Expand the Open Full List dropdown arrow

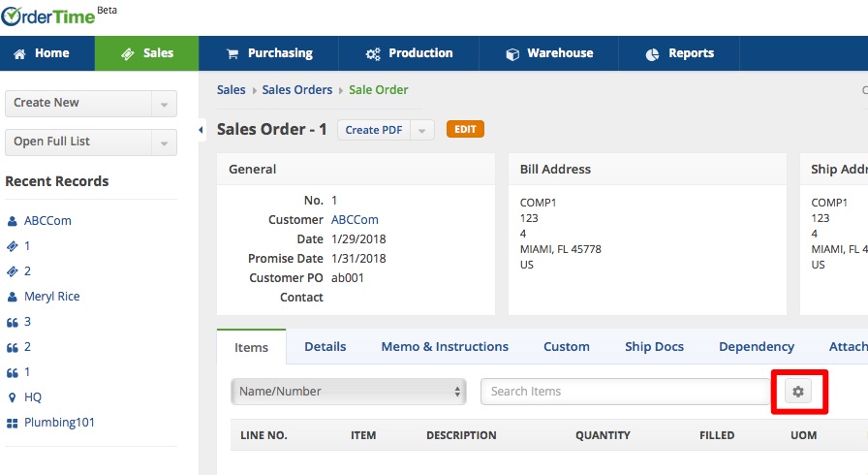(164, 142)
